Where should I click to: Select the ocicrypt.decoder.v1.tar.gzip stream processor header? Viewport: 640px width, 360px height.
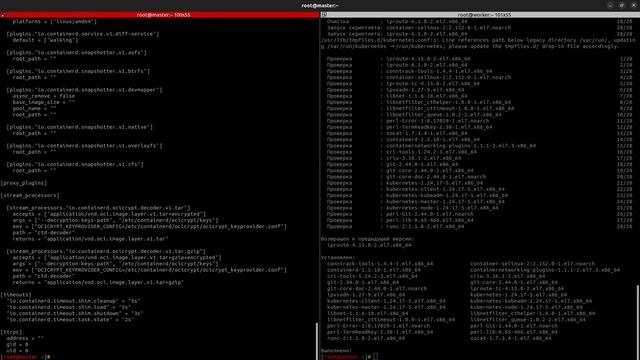[106, 251]
